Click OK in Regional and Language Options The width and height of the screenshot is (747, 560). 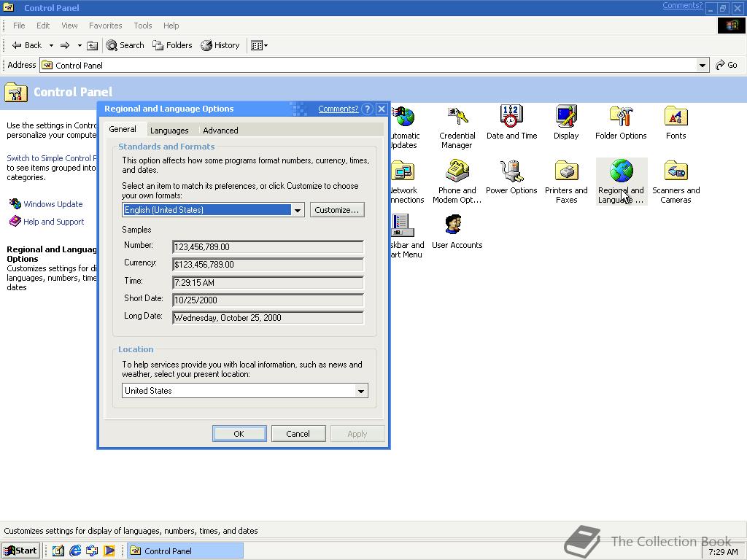239,434
